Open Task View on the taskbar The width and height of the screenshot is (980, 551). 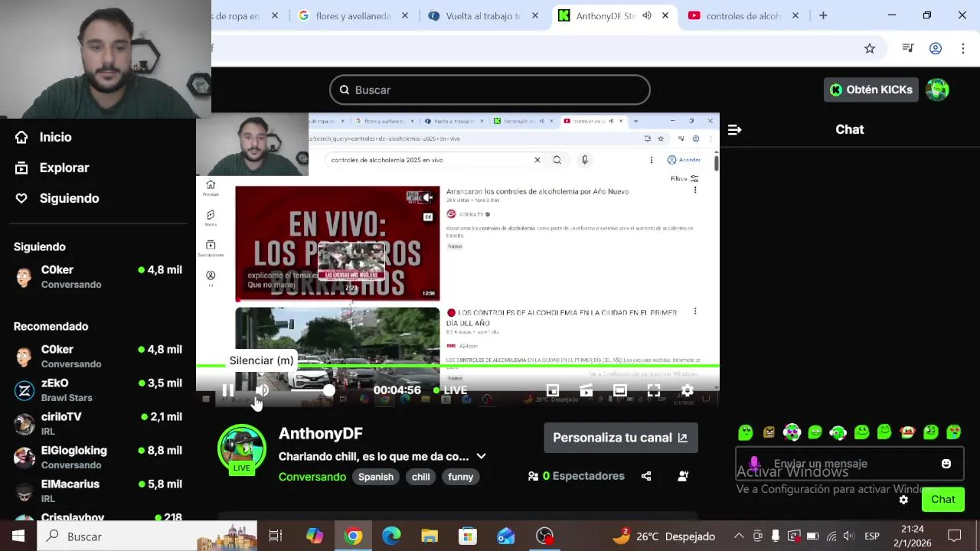276,536
